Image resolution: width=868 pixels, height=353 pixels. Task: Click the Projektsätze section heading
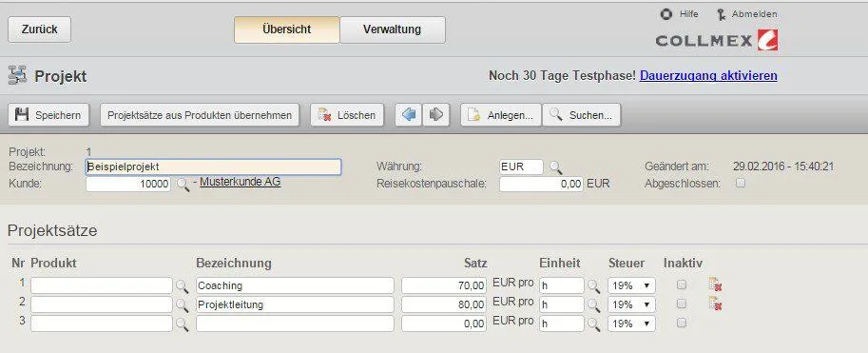(x=52, y=230)
